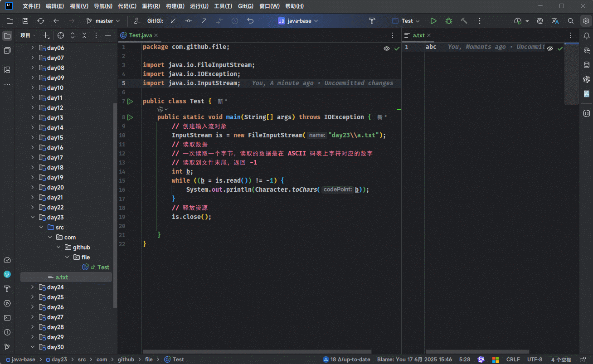Viewport: 593px width, 364px height.
Task: Open the Terminal tool window
Action: click(x=7, y=318)
